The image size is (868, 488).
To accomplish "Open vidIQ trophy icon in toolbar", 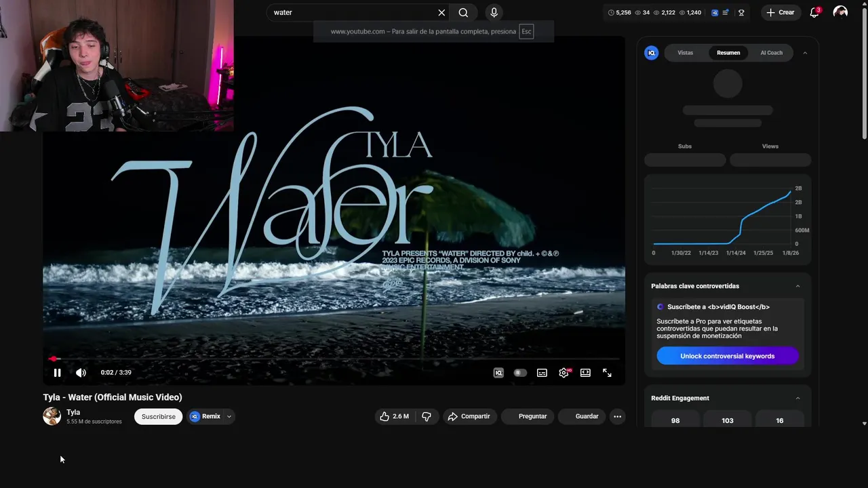I will click(741, 12).
